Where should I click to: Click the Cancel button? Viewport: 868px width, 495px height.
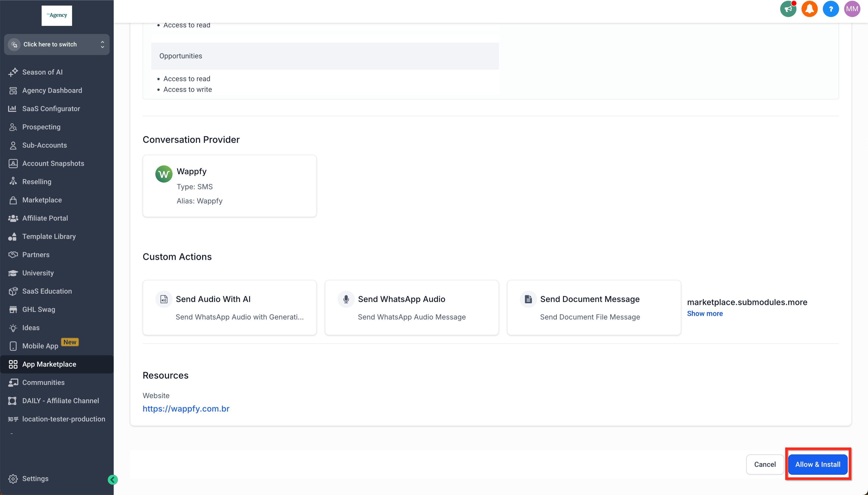pos(765,464)
